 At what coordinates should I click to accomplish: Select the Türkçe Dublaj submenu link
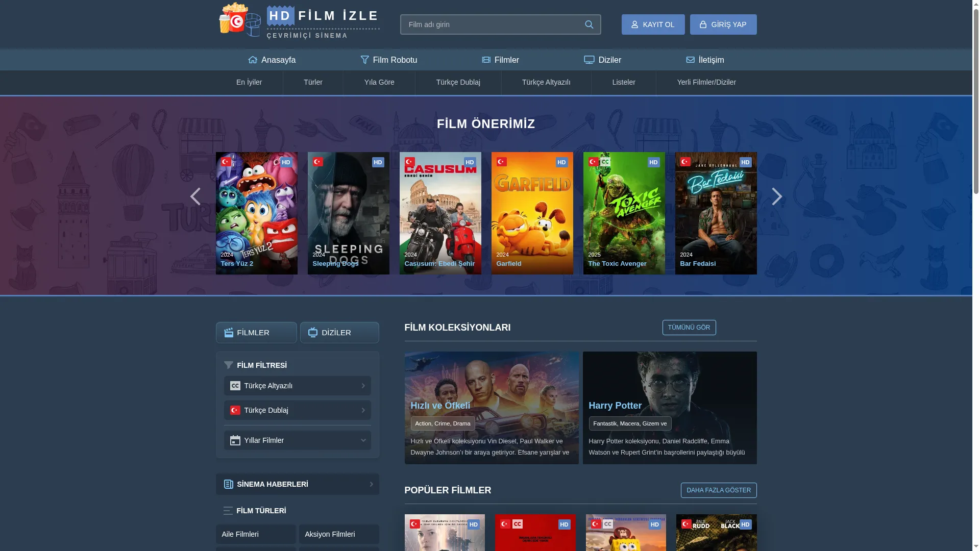[458, 82]
